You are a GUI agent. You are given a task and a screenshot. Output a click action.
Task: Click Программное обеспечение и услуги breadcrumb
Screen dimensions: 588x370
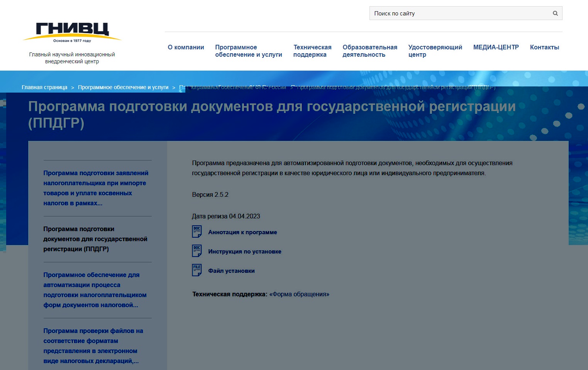123,87
